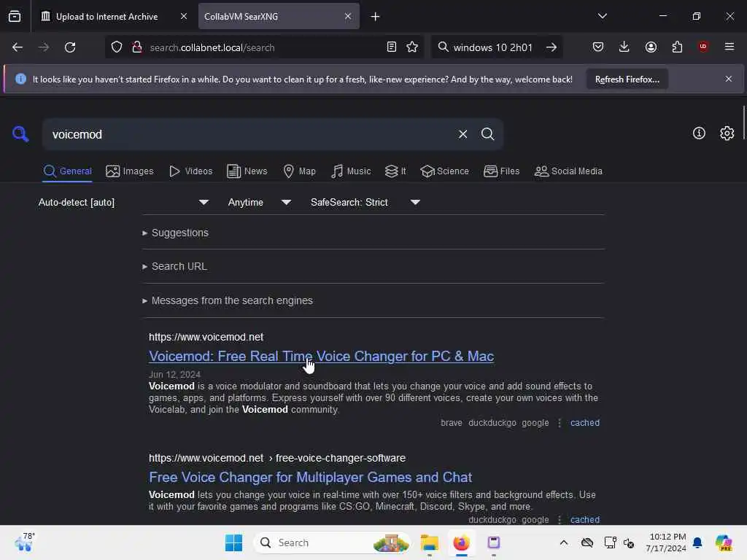Image resolution: width=747 pixels, height=560 pixels.
Task: Open Save to Pocket icon
Action: pyautogui.click(x=598, y=47)
